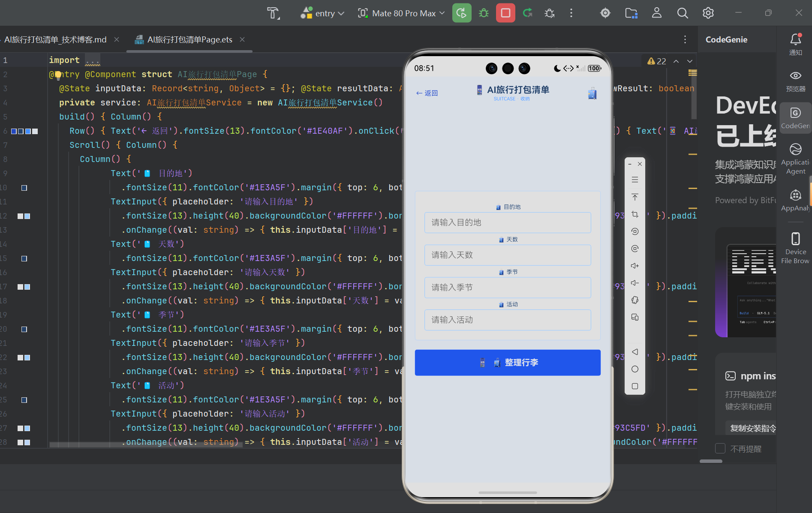This screenshot has height=513, width=812.
Task: Open the Application Agent tool window
Action: 796,159
